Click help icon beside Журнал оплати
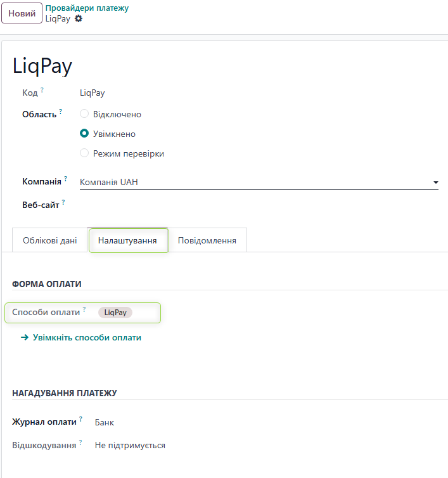448x478 pixels. pos(81,420)
